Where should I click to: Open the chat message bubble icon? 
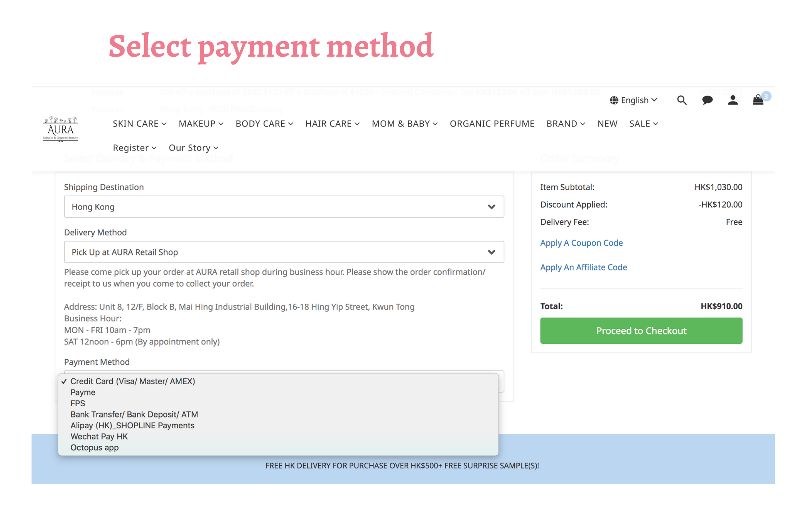point(707,100)
